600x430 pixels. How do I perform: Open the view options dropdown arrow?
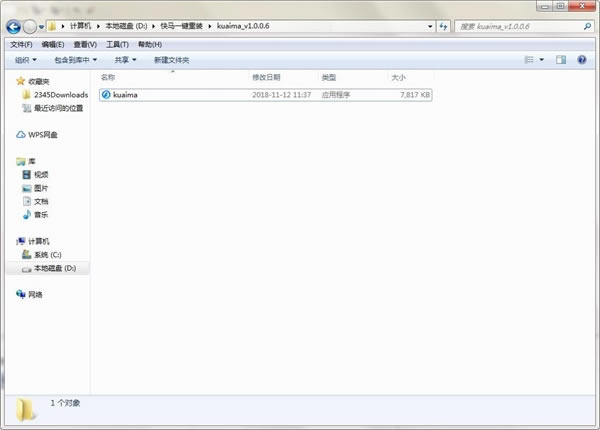[x=541, y=60]
